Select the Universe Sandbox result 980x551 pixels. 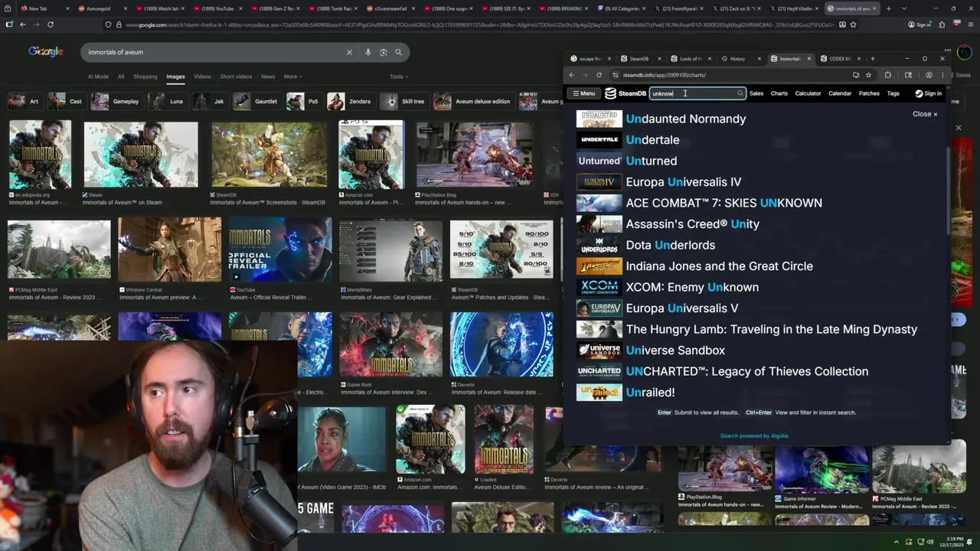tap(756, 350)
